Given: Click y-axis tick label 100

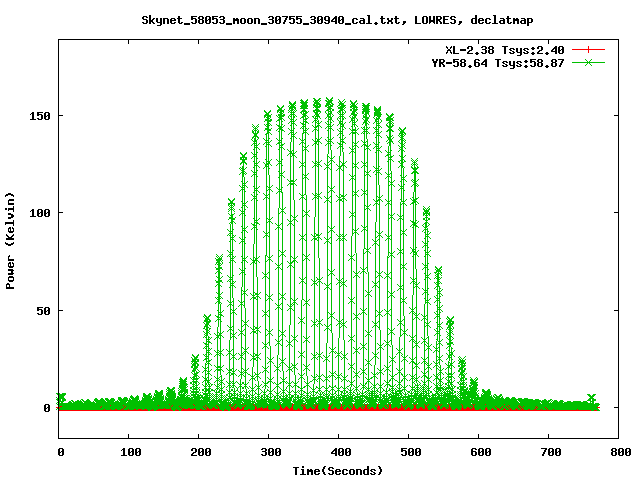Looking at the screenshot, I should tap(40, 213).
